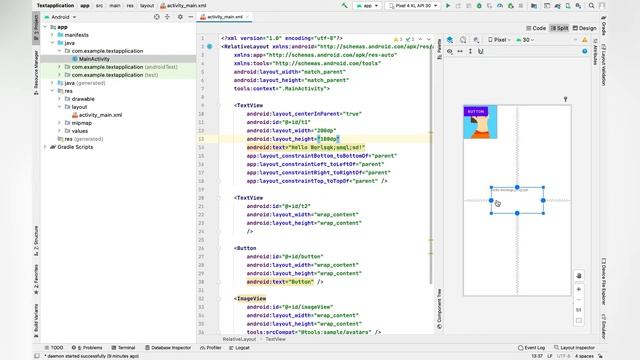Screen dimensions: 640x360
Task: Select MainActivity in project tree
Action: 94,59
